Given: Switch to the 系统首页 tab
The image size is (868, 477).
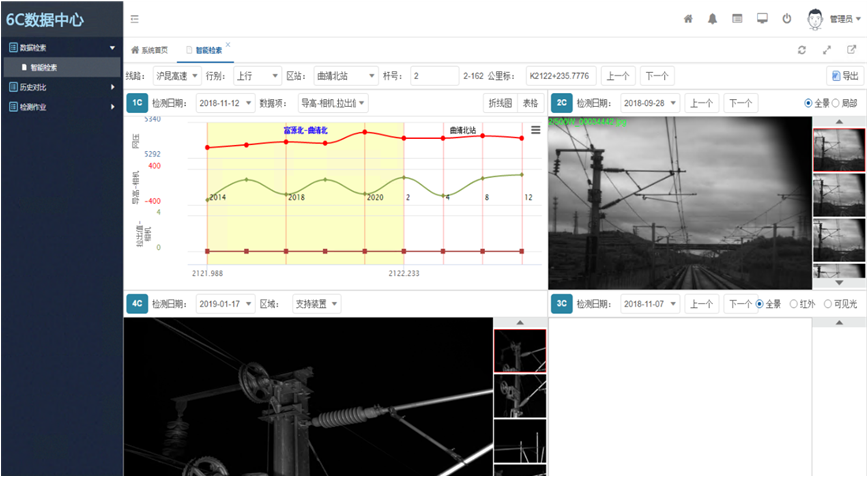Looking at the screenshot, I should pyautogui.click(x=149, y=50).
